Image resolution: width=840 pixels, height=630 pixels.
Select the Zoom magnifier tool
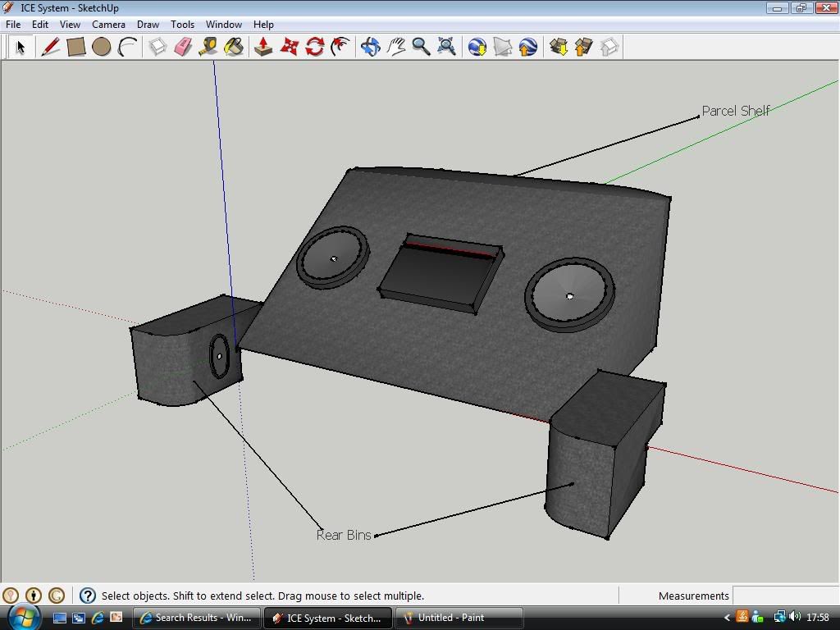click(421, 47)
